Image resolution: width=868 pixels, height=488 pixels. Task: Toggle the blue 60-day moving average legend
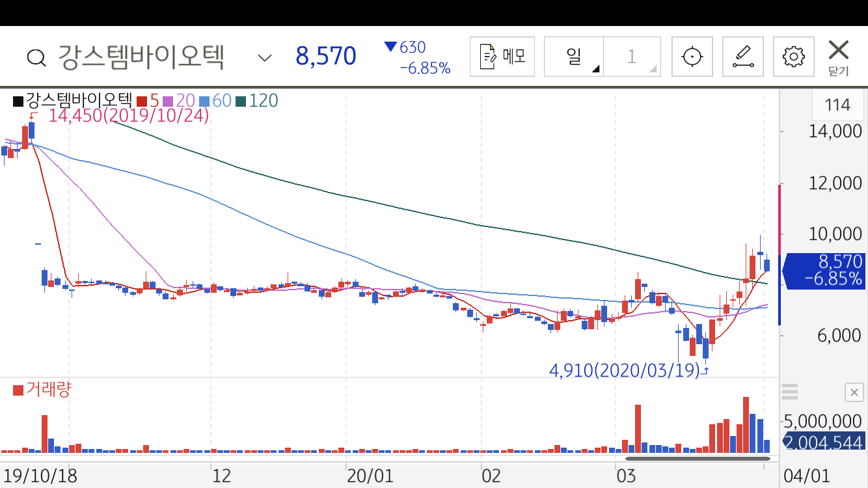click(x=215, y=101)
